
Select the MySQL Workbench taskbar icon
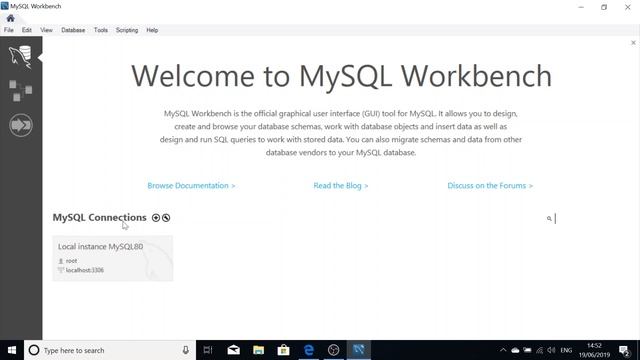pos(359,350)
